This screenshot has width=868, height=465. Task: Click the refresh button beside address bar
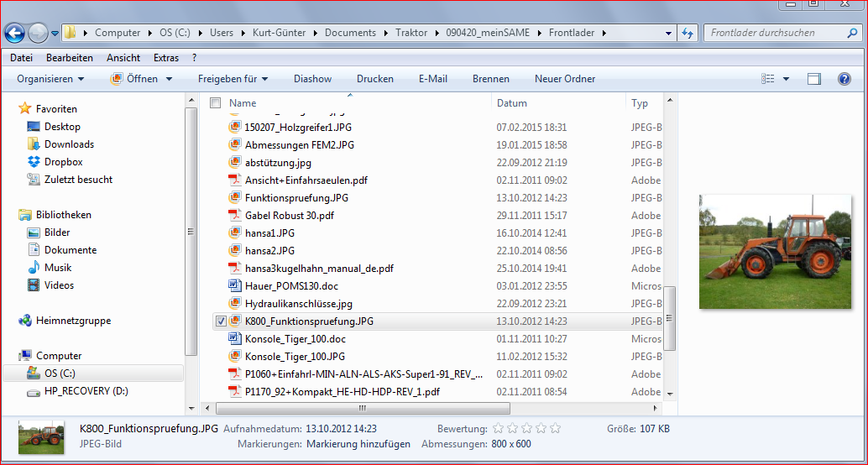[688, 34]
